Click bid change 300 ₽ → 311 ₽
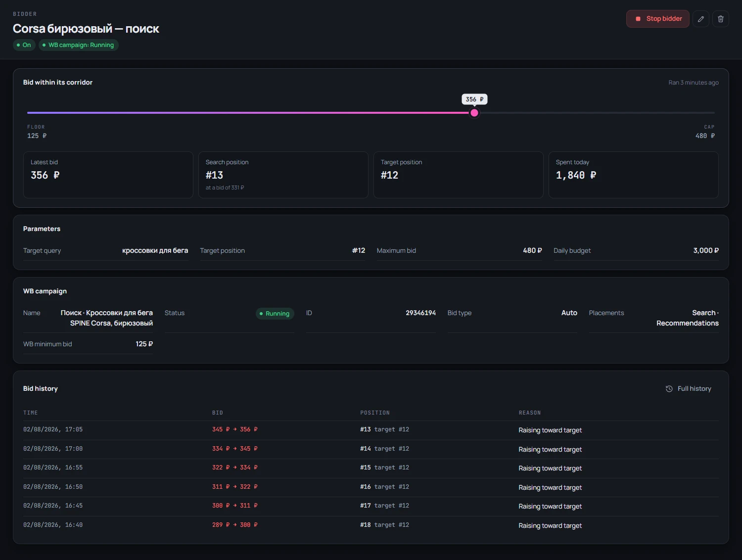This screenshot has width=742, height=560. 235,506
